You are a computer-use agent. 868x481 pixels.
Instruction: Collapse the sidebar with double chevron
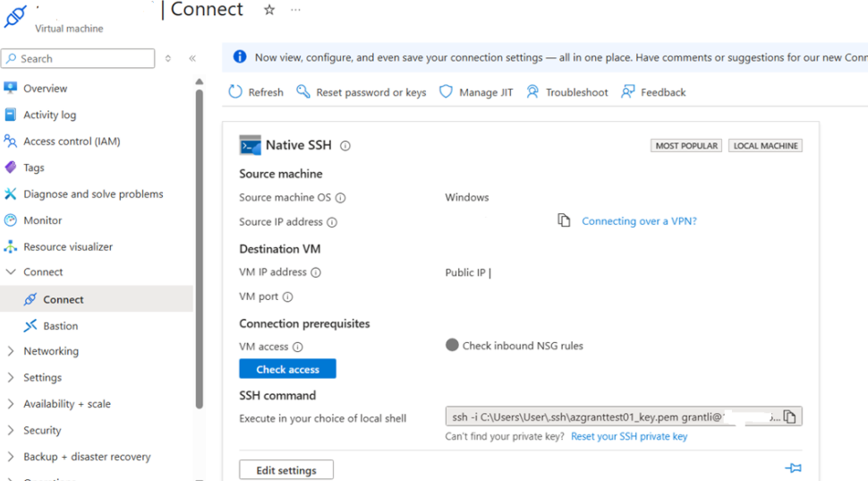pos(192,58)
